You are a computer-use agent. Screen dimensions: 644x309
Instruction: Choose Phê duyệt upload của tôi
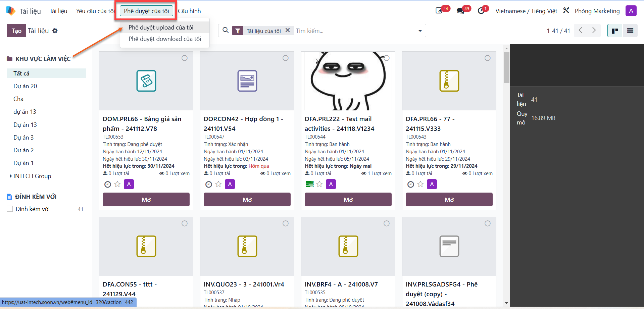coord(165,27)
